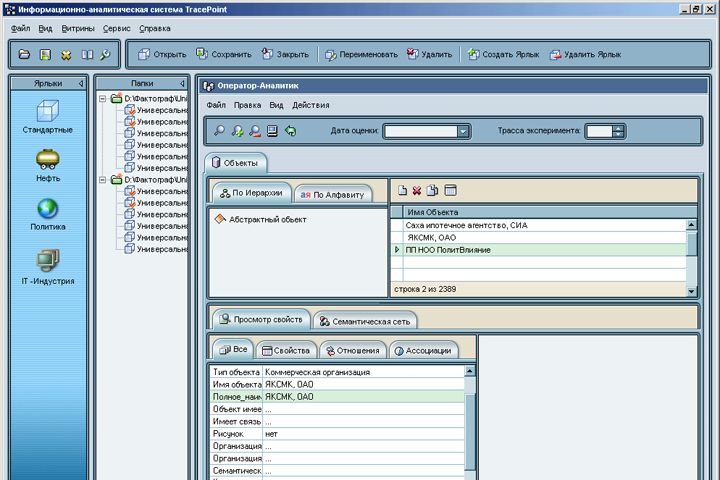Click the wrench icon in small toolbar
This screenshot has width=720, height=480.
coord(105,55)
